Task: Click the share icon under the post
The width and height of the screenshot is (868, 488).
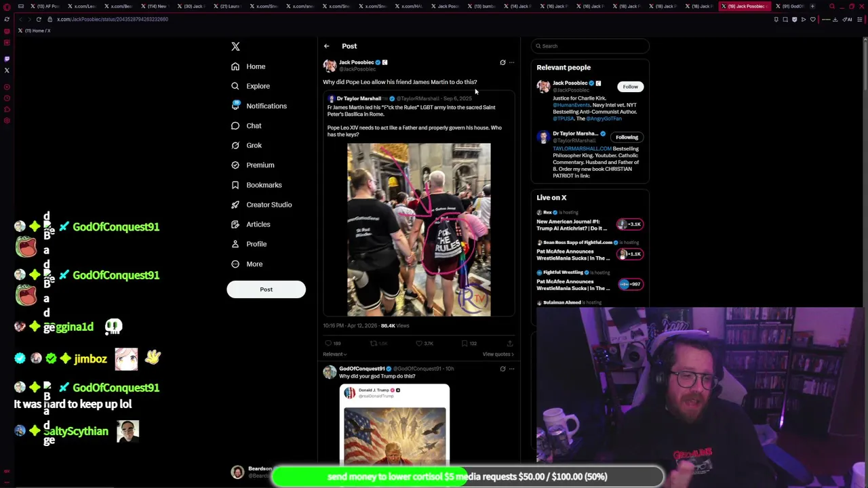Action: [509, 344]
